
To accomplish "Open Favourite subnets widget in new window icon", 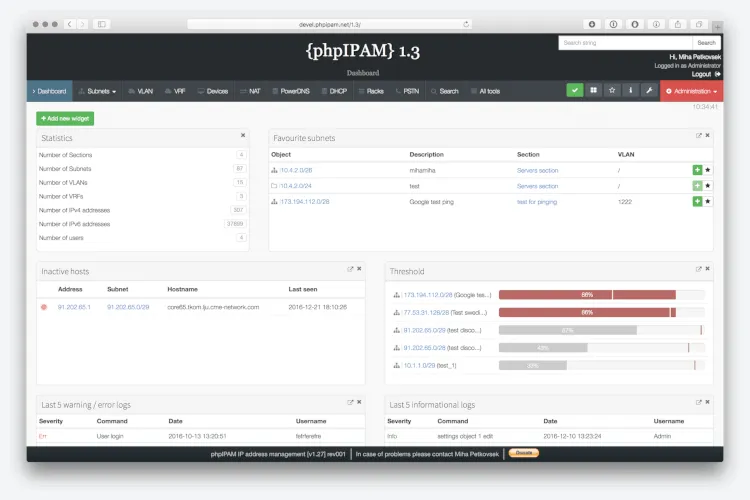I will pyautogui.click(x=698, y=136).
